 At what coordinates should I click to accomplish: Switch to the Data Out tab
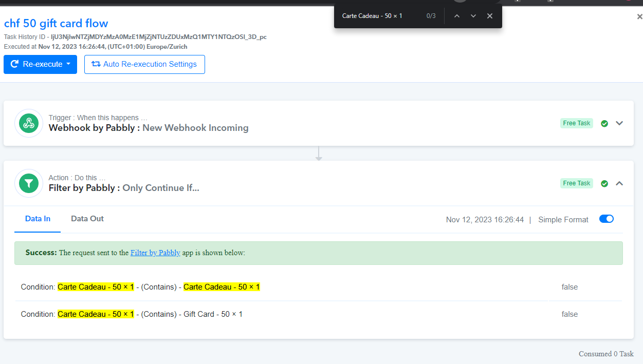tap(87, 219)
